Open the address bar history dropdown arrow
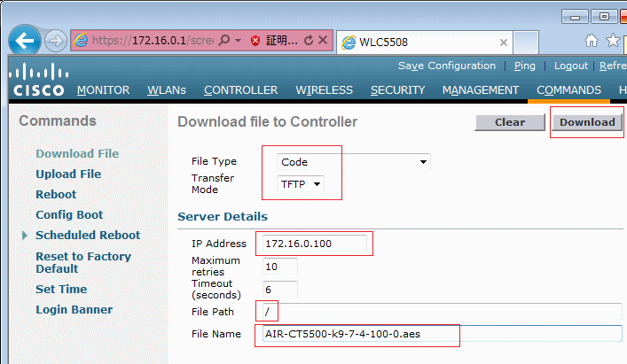This screenshot has height=364, width=627. (x=239, y=41)
